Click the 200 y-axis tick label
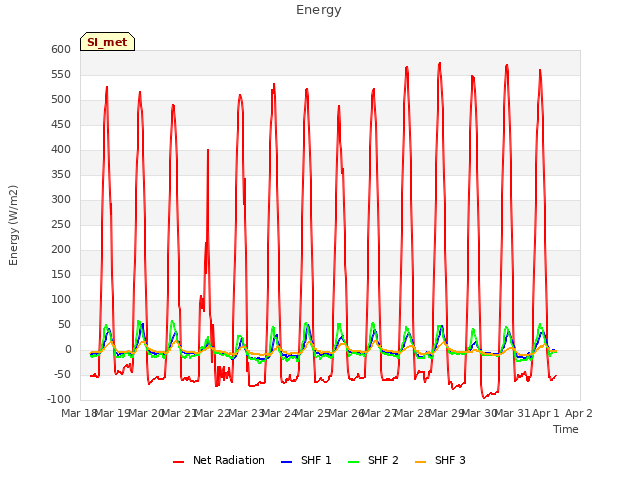This screenshot has height=480, width=640. (x=61, y=250)
